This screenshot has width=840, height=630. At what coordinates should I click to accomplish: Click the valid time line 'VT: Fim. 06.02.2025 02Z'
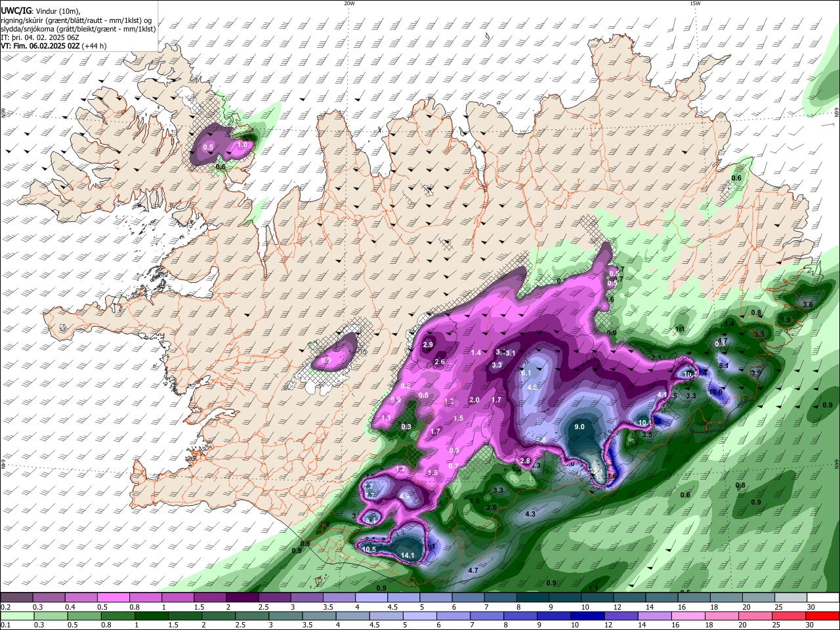click(x=40, y=46)
